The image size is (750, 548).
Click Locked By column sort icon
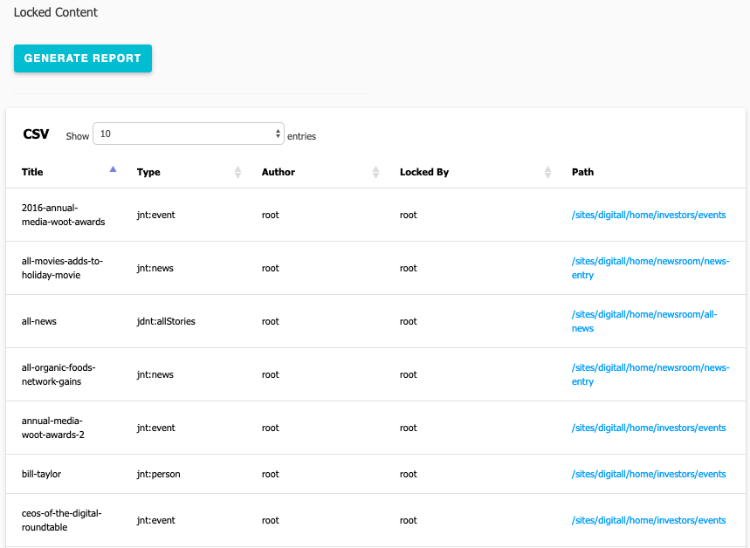click(548, 172)
